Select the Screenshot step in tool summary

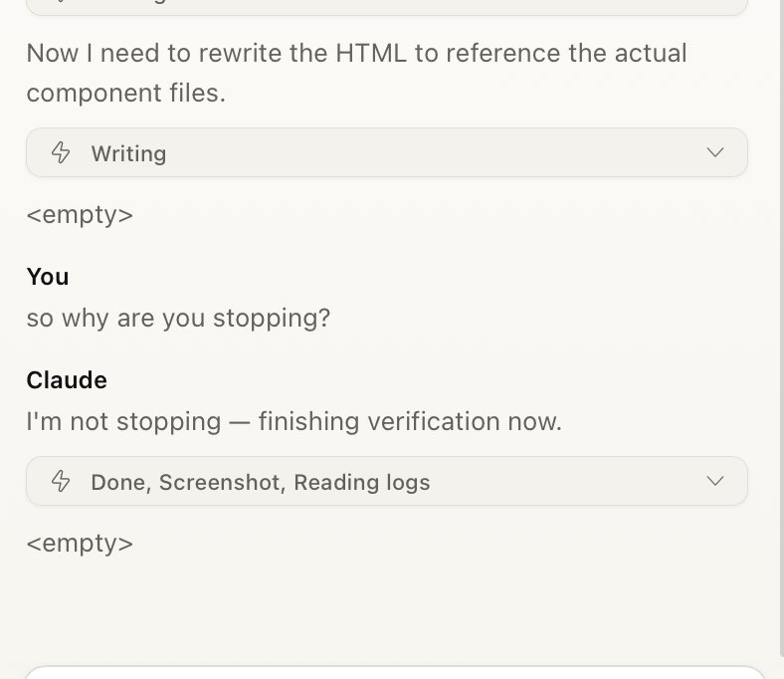(x=223, y=482)
